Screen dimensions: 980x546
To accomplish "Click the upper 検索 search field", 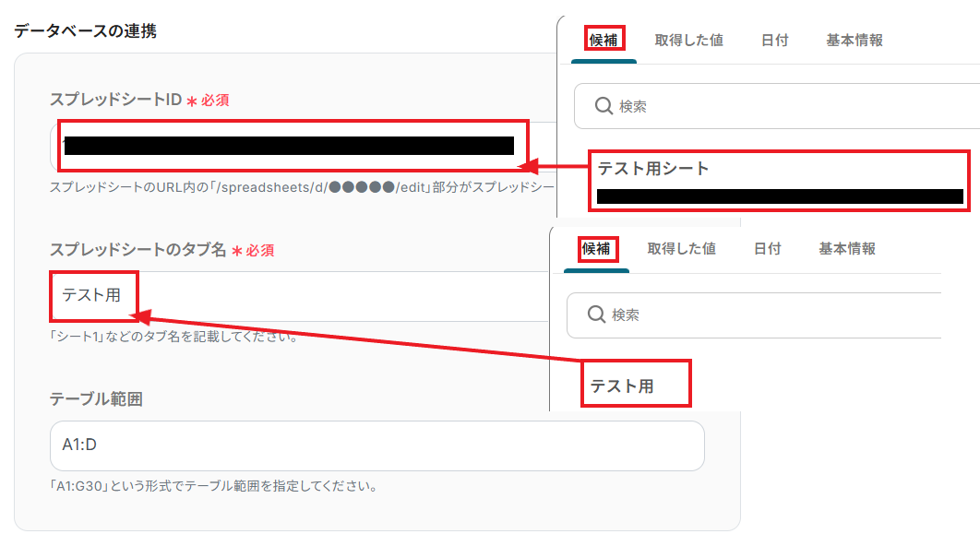I will pyautogui.click(x=777, y=106).
